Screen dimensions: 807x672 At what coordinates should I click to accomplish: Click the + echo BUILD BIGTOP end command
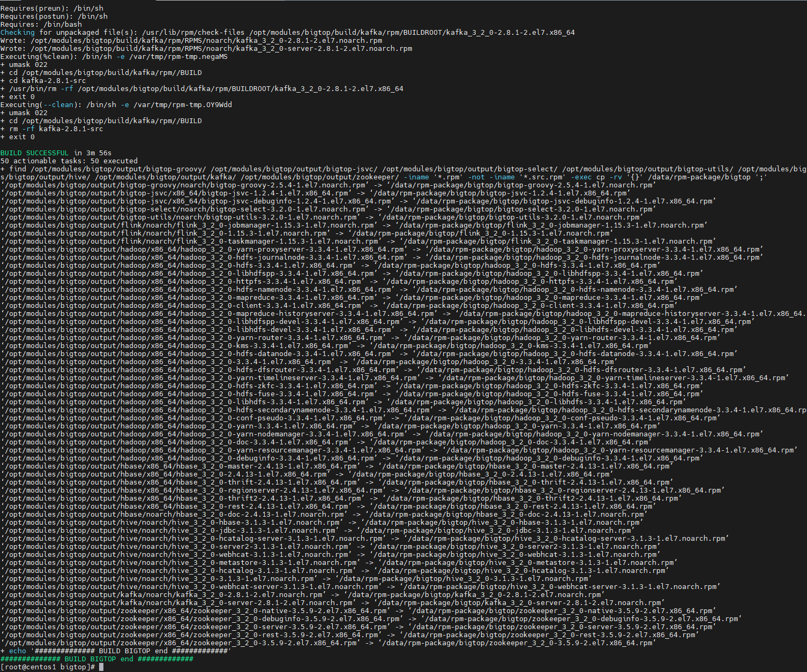[116, 651]
